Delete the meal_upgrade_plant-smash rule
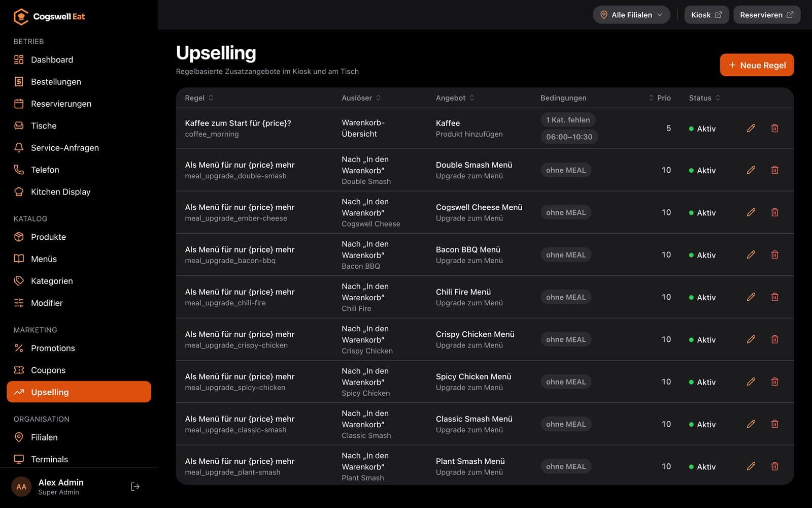The height and width of the screenshot is (508, 812). pyautogui.click(x=774, y=466)
